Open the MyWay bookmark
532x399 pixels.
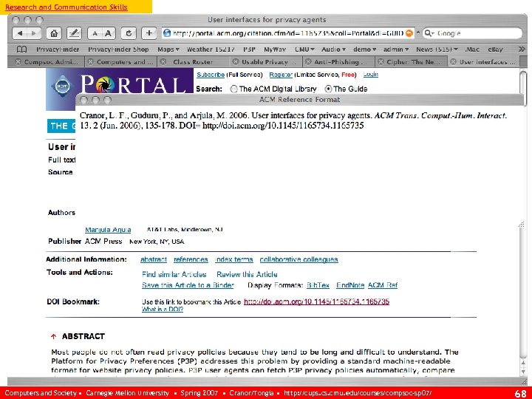click(x=275, y=50)
